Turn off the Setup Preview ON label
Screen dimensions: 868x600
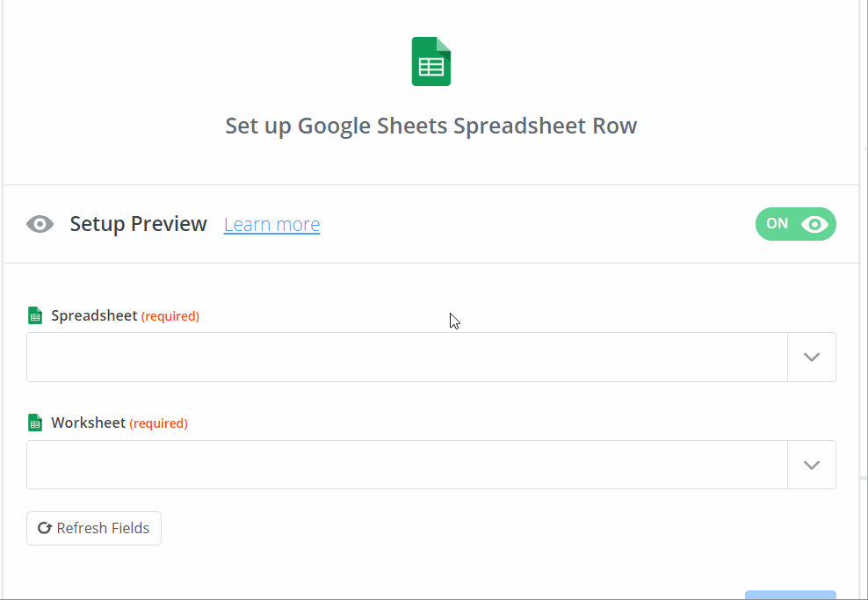(x=778, y=224)
